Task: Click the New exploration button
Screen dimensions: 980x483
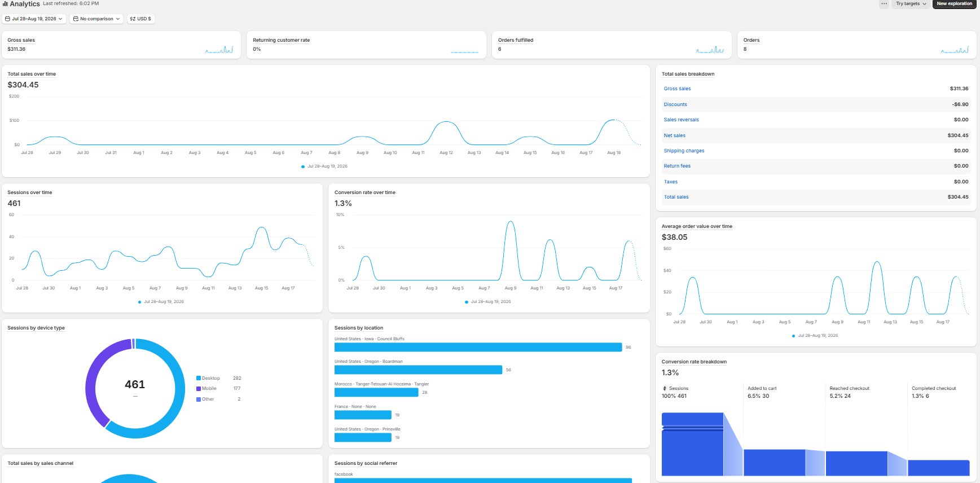Action: (955, 4)
